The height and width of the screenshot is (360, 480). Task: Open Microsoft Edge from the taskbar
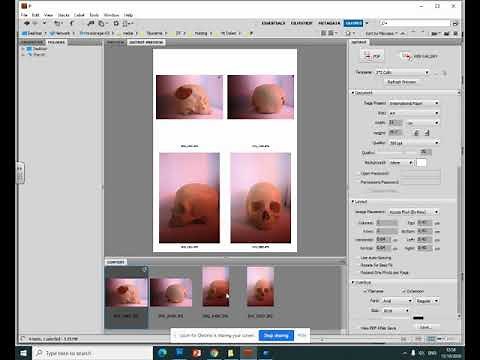click(163, 353)
